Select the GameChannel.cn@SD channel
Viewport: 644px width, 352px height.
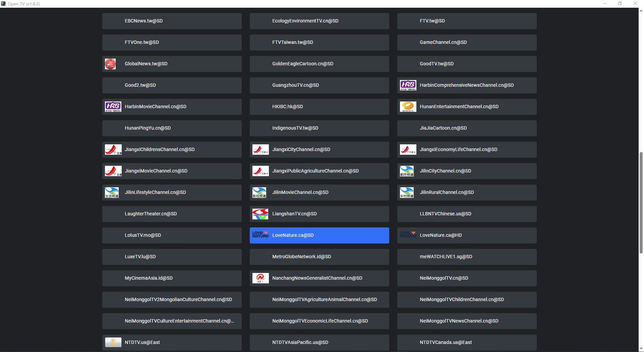click(x=467, y=43)
